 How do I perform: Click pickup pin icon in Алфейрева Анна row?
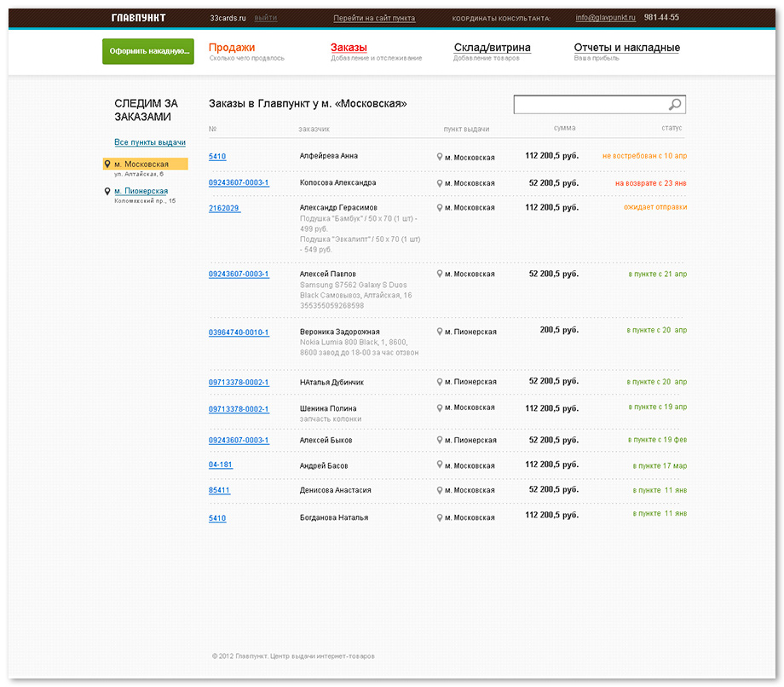click(439, 157)
